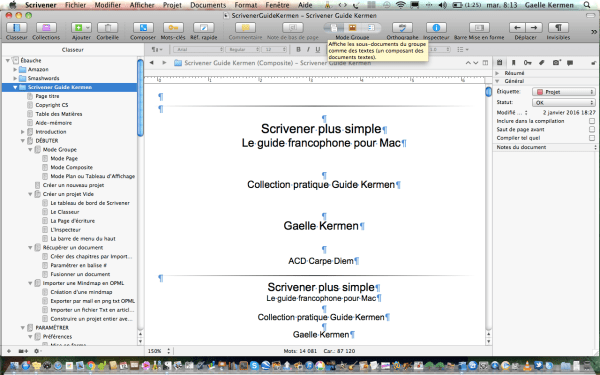Click the inspector lock icon
The width and height of the screenshot is (600, 375).
pyautogui.click(x=593, y=63)
